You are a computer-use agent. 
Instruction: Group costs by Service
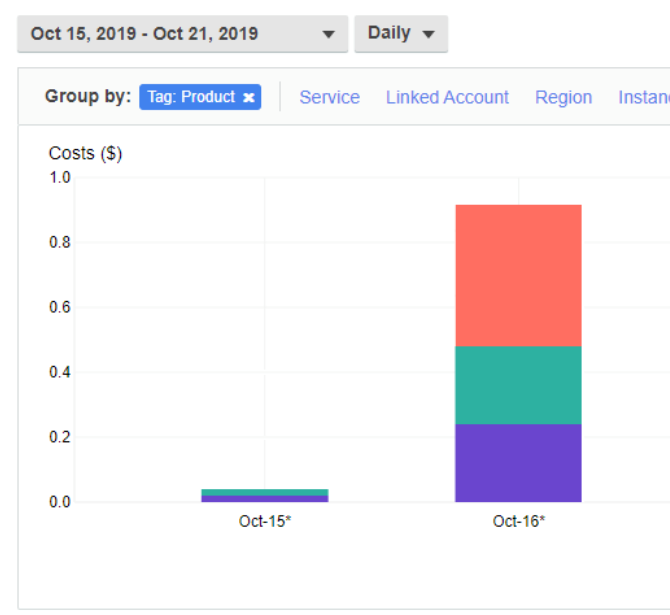click(x=329, y=97)
